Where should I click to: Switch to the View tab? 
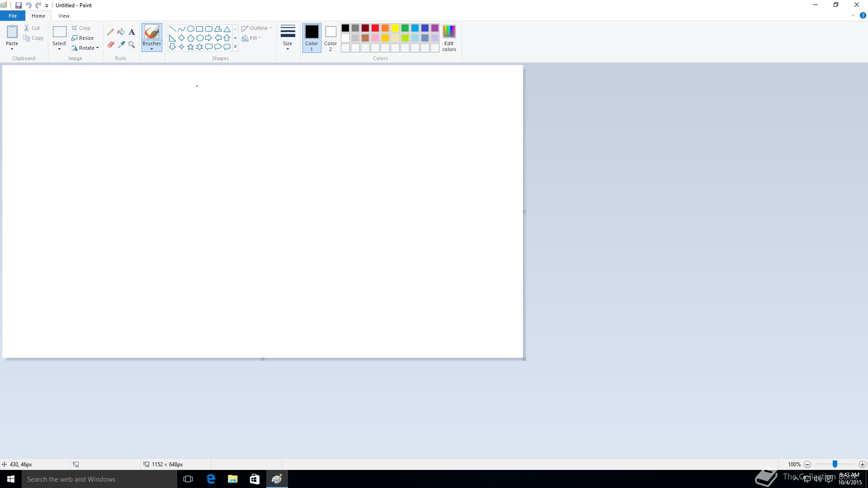click(x=64, y=15)
